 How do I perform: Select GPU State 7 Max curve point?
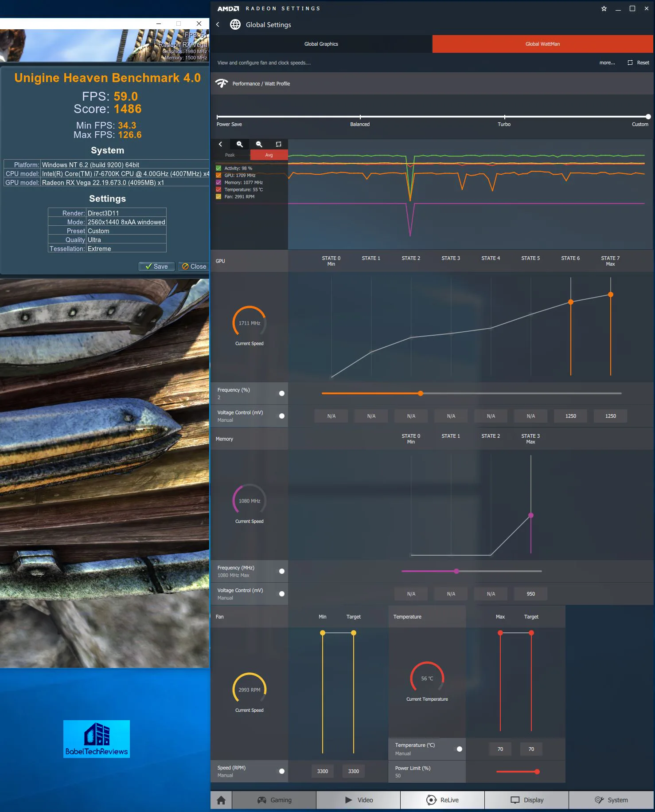611,294
